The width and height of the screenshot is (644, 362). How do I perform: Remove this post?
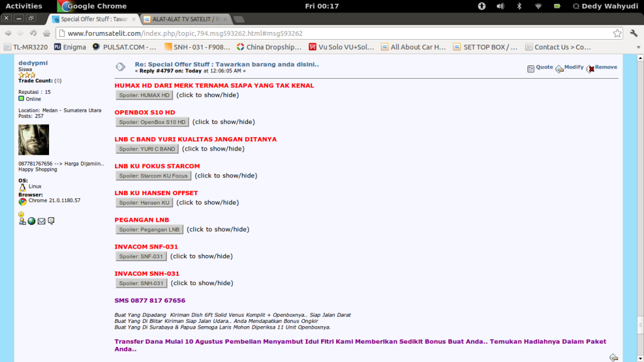tap(602, 67)
